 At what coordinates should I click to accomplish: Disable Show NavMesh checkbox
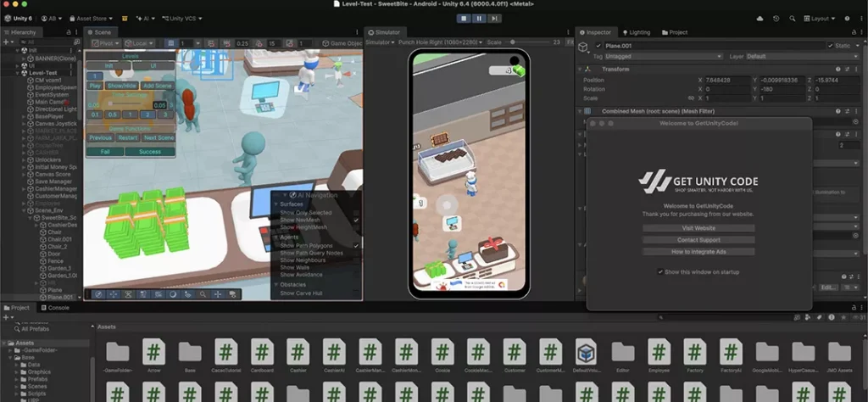tap(356, 220)
